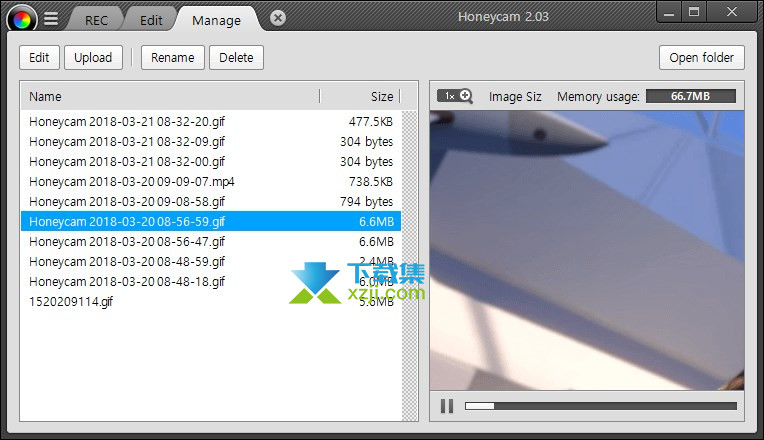The image size is (764, 440).
Task: Select Honeycam 2018-03-20 08-56-47.gif
Action: pyautogui.click(x=211, y=242)
